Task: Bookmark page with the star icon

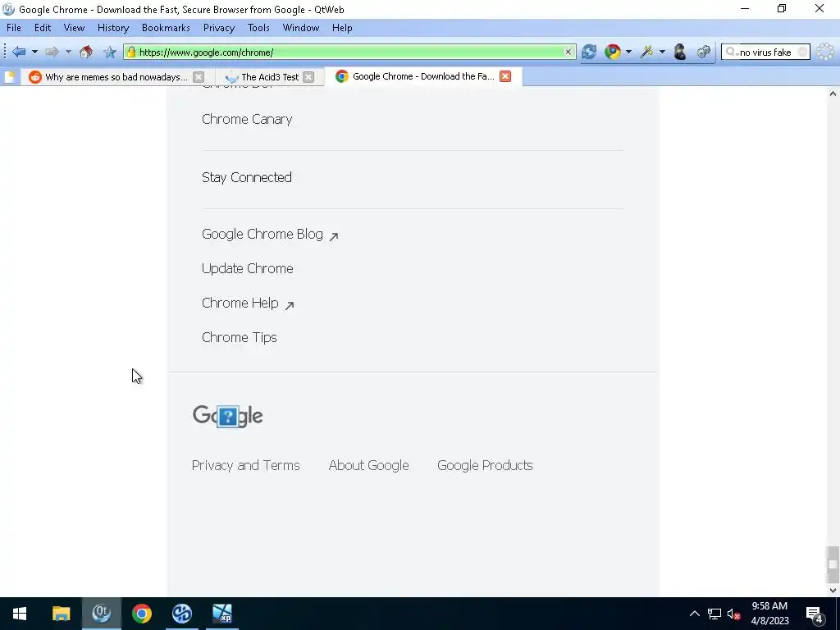Action: 110,52
